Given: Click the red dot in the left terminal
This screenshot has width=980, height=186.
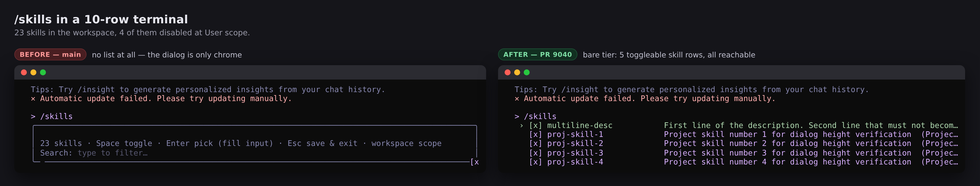Looking at the screenshot, I should [24, 72].
